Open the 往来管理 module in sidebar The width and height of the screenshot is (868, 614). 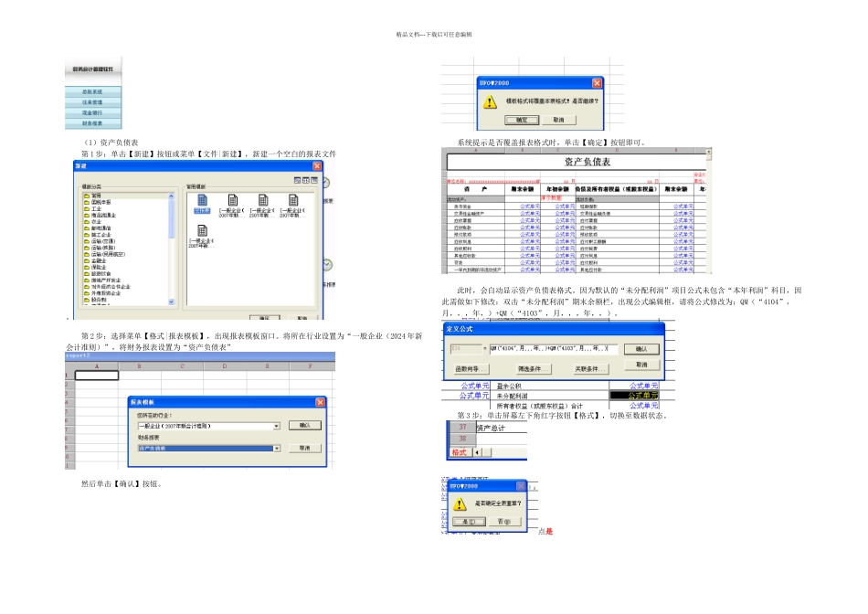click(x=93, y=102)
